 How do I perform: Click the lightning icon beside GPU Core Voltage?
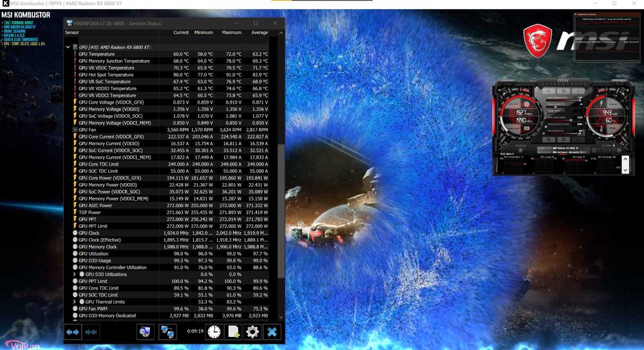[x=75, y=102]
